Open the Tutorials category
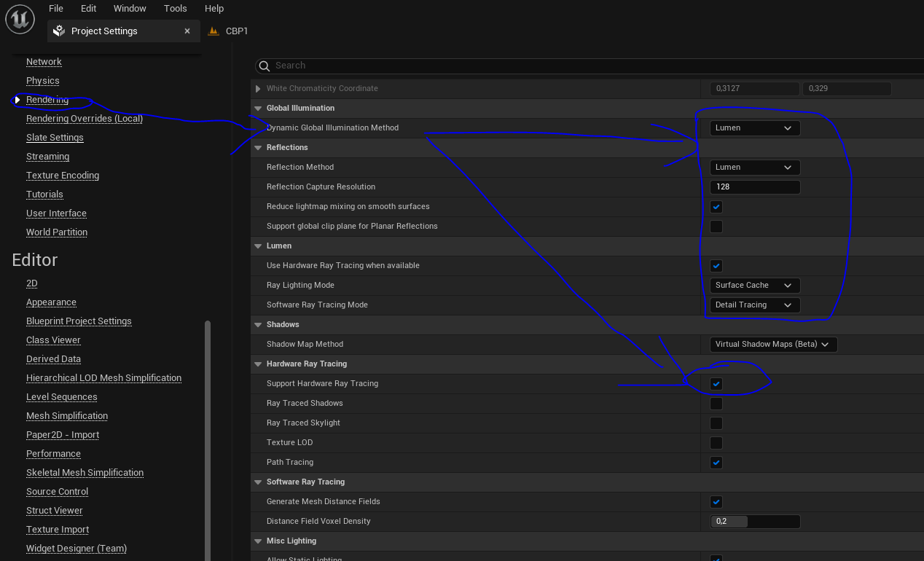The width and height of the screenshot is (924, 561). pyautogui.click(x=44, y=195)
